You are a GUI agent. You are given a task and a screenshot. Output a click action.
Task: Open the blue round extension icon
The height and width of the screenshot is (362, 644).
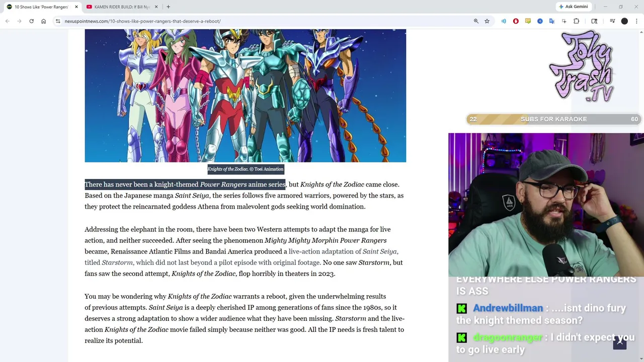[x=540, y=21]
